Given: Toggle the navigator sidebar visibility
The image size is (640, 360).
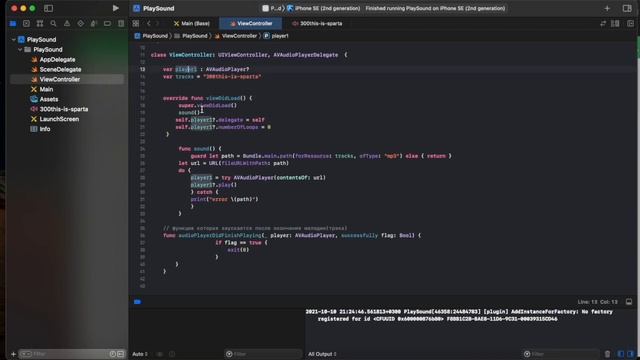Looking at the screenshot, I should point(48,8).
